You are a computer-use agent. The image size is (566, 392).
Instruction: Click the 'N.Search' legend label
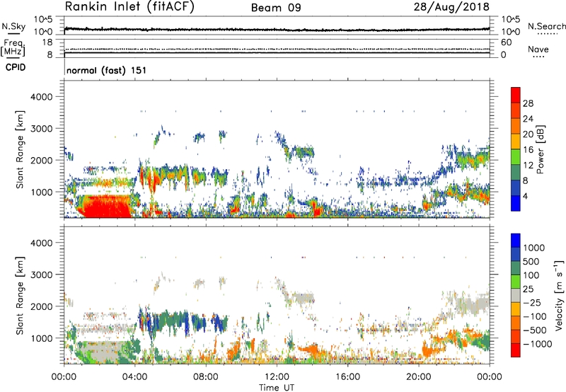click(x=547, y=26)
